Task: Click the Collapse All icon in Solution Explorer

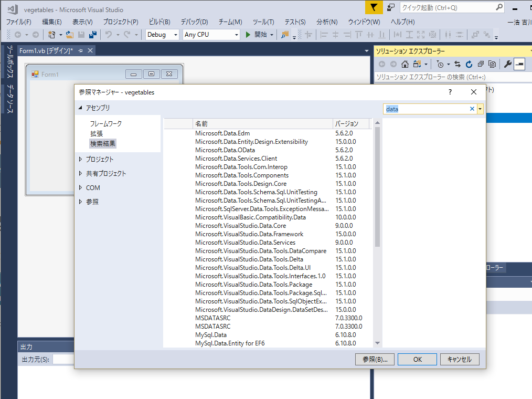Action: click(x=480, y=64)
